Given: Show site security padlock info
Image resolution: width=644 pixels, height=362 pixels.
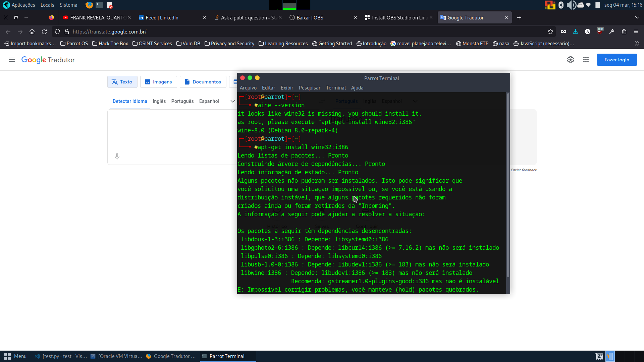Looking at the screenshot, I should point(67,32).
